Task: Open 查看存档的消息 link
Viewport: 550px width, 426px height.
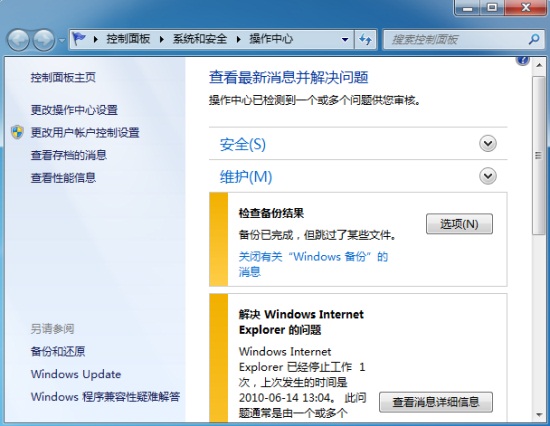Action: click(69, 155)
